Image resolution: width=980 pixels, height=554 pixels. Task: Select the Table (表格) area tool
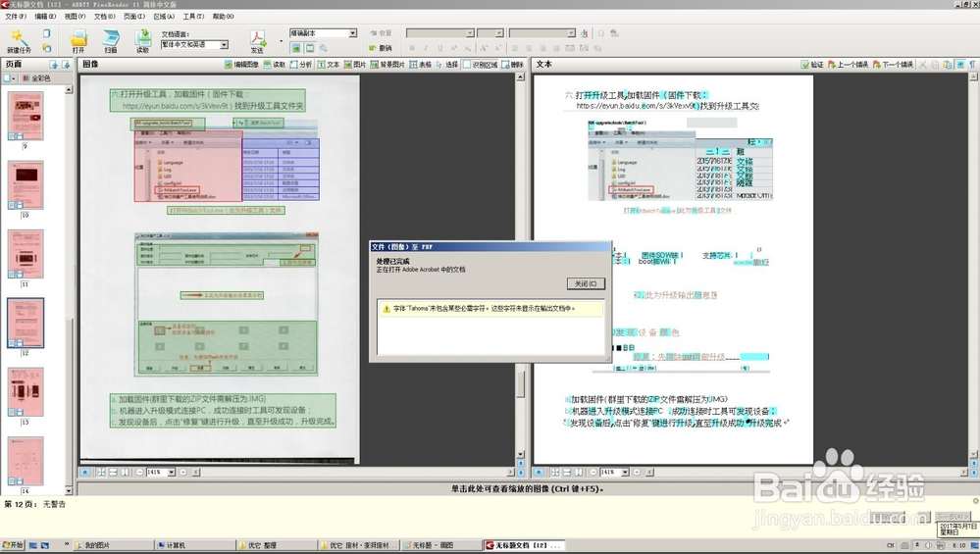point(420,65)
